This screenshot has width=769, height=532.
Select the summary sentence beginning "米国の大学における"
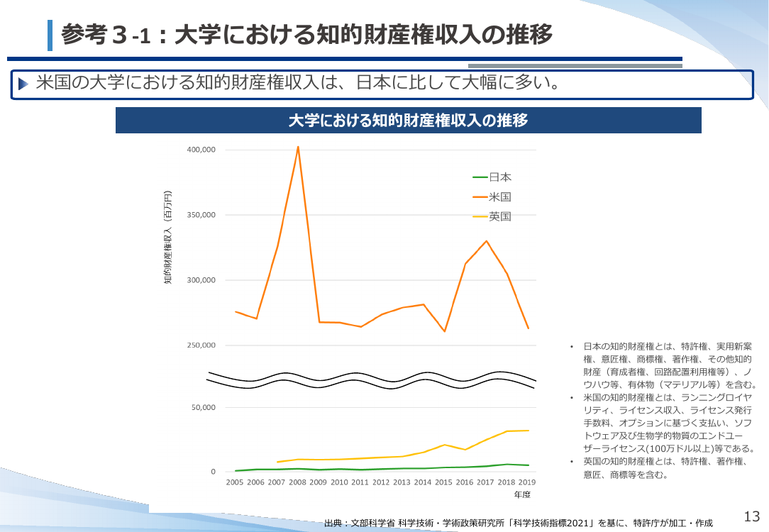click(x=298, y=83)
